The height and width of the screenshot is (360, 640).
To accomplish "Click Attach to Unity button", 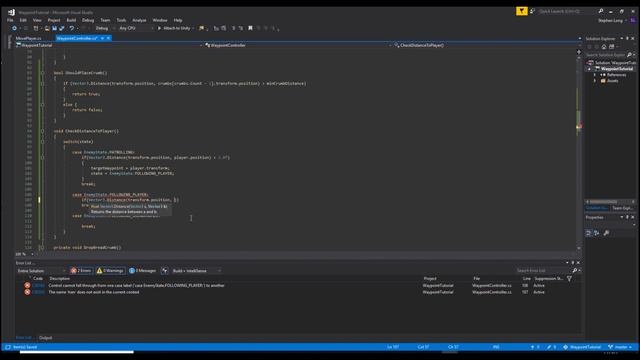I will (175, 28).
